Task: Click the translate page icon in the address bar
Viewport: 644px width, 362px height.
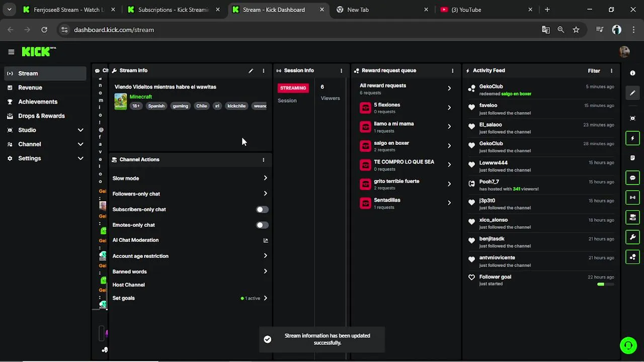Action: click(x=546, y=30)
